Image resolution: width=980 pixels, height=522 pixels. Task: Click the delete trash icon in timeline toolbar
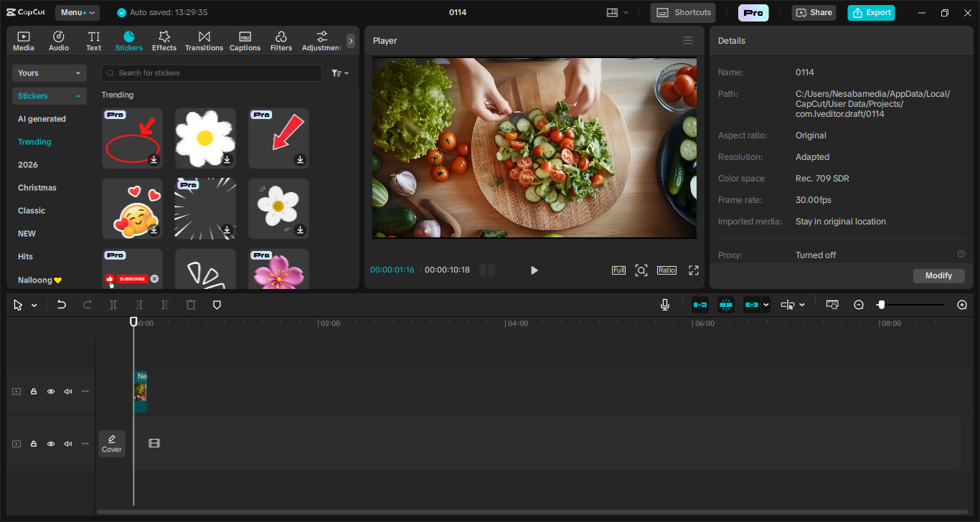click(x=191, y=305)
